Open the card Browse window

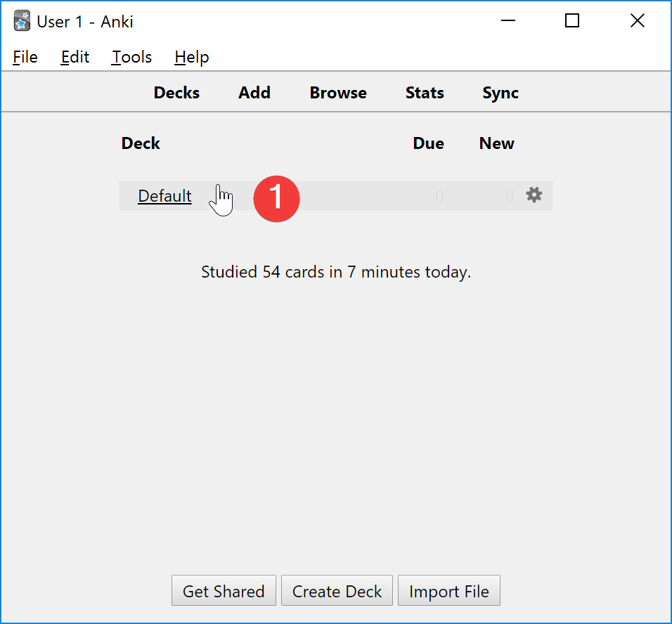(x=338, y=93)
